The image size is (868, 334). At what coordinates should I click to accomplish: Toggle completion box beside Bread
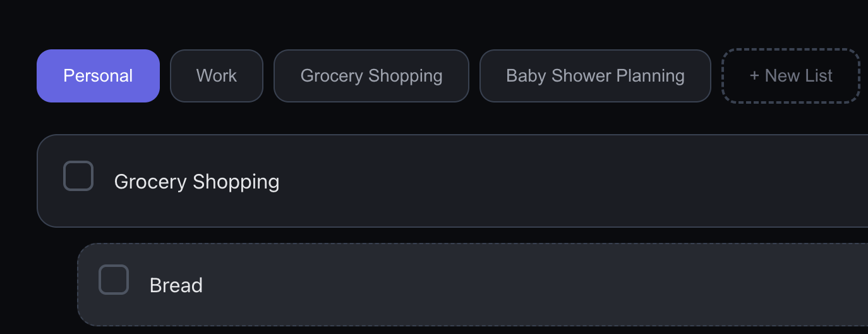coord(114,280)
